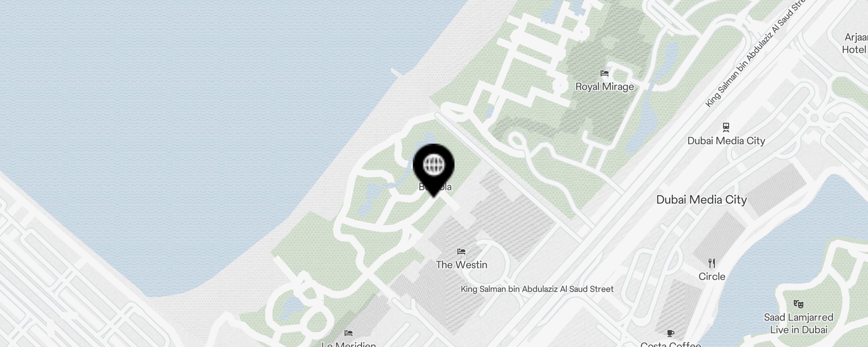Click The Westin hotel bed icon

[x=461, y=251]
